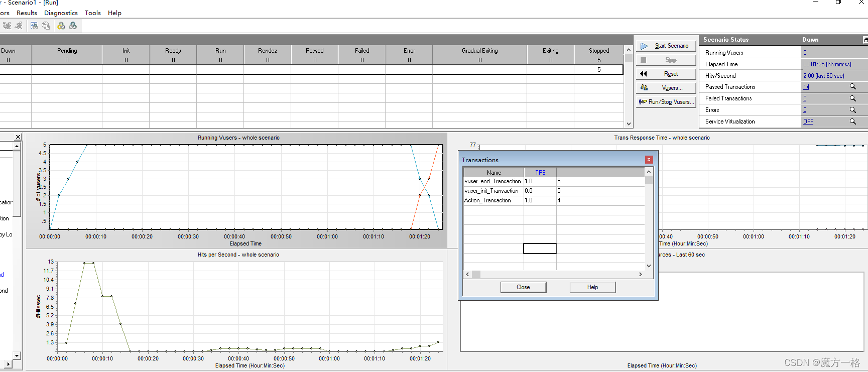Select Trans Response Time graph title
Image resolution: width=868 pixels, height=372 pixels.
pos(662,138)
